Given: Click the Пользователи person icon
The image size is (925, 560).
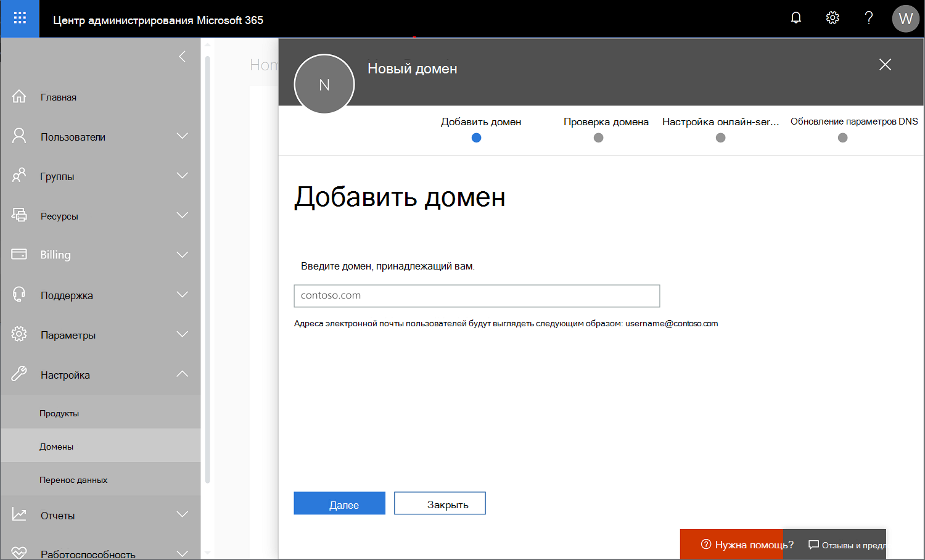Looking at the screenshot, I should pyautogui.click(x=19, y=136).
